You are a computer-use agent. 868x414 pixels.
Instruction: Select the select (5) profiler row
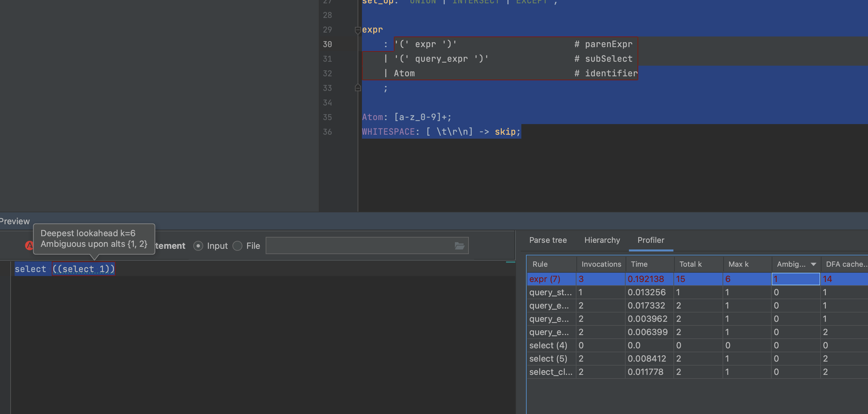pos(698,359)
